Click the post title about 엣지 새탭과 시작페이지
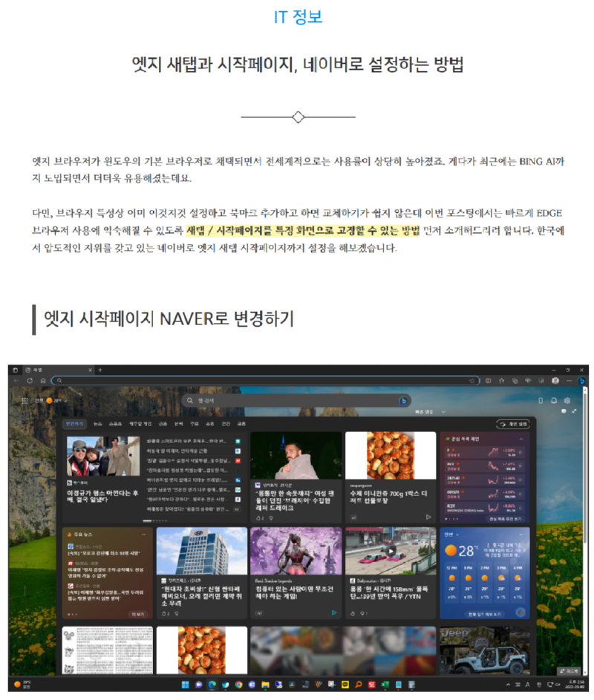 click(298, 65)
